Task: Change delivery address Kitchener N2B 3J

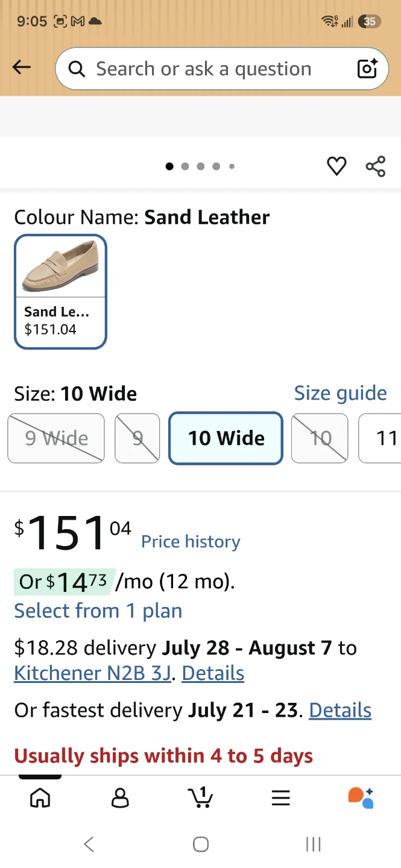Action: (93, 673)
